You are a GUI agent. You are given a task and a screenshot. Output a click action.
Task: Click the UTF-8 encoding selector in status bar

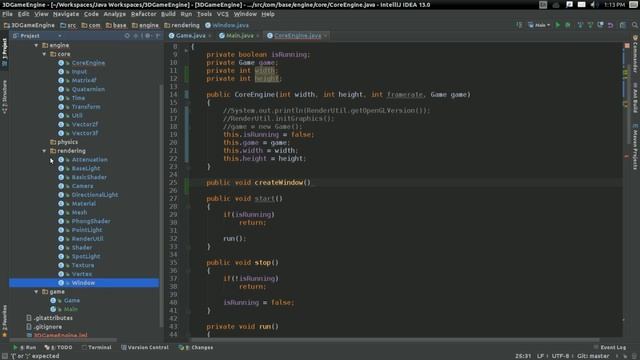click(x=560, y=356)
